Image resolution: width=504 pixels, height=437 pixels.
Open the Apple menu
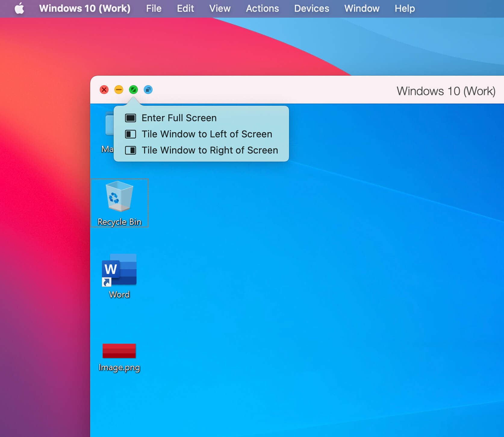(x=20, y=8)
